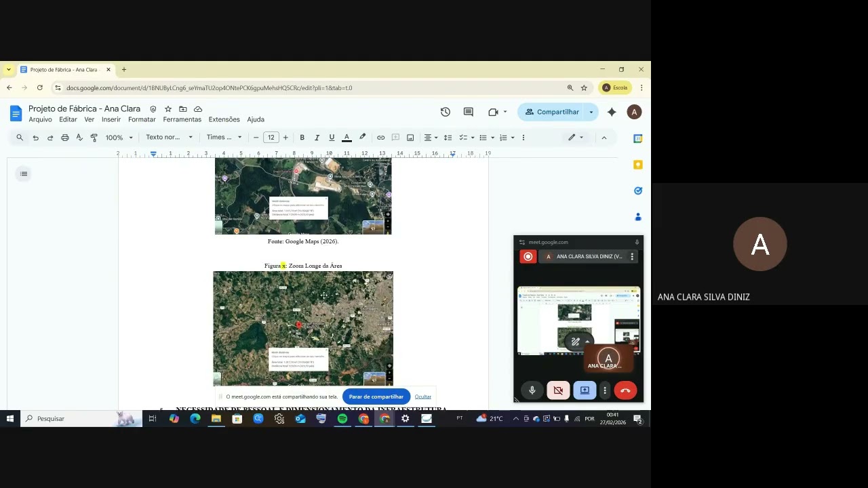Open Microsoft Edge from the taskbar
Image resolution: width=868 pixels, height=488 pixels.
[195, 419]
